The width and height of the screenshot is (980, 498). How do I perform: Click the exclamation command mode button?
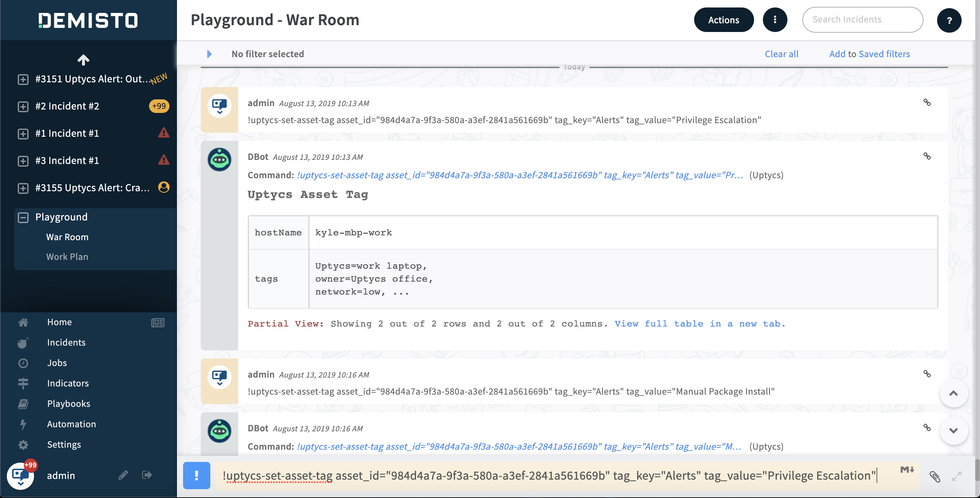pyautogui.click(x=197, y=476)
